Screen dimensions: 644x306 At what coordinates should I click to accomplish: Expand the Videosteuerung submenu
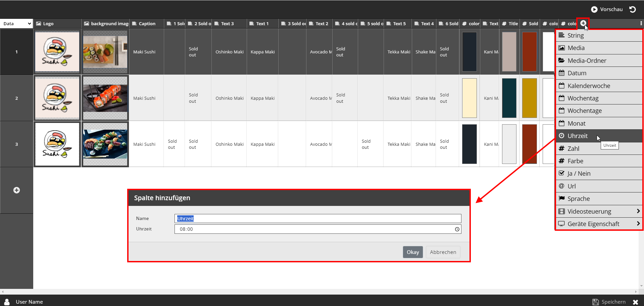click(x=599, y=211)
